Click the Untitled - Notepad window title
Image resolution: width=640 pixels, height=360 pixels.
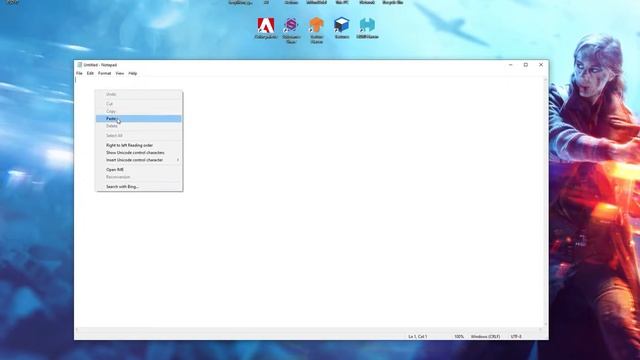point(100,65)
